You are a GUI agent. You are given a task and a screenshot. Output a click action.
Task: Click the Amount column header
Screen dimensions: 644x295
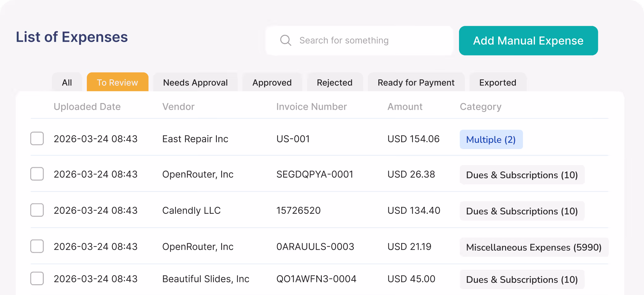[x=405, y=106]
